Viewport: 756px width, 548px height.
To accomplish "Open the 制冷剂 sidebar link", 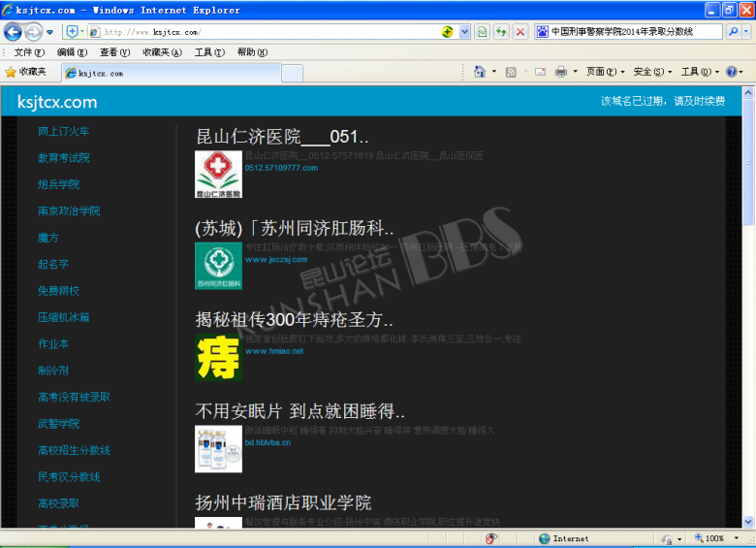I will (53, 371).
